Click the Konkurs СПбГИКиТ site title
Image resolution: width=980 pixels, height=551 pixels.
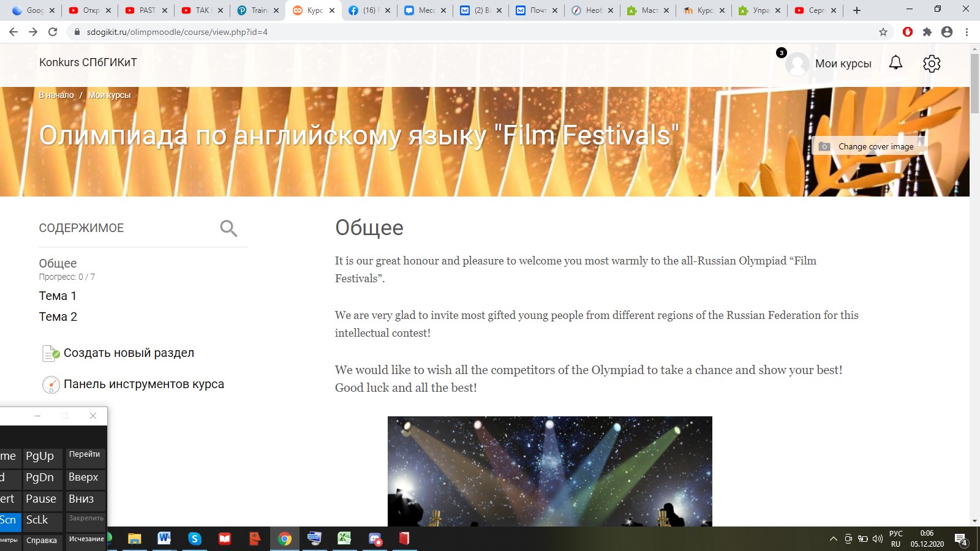(88, 62)
